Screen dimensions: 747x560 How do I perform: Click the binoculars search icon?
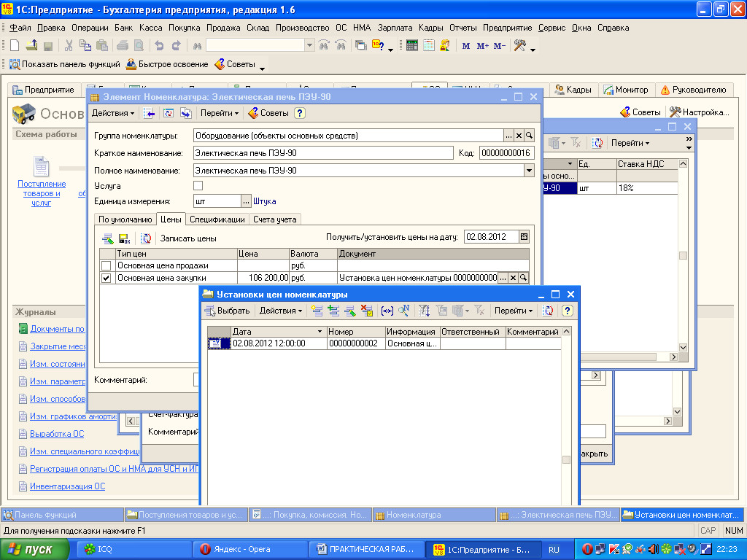[197, 46]
